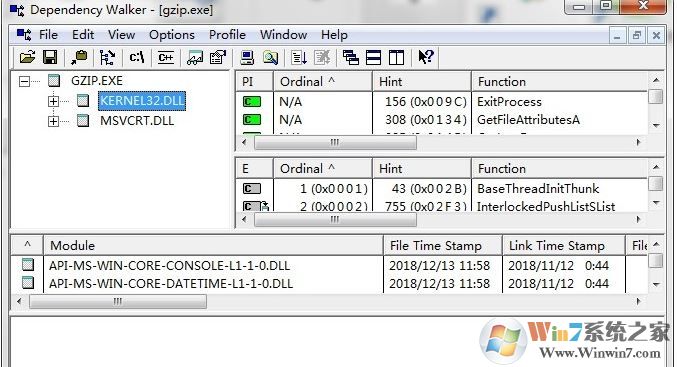Click the green C icon beside ExitProcess
This screenshot has height=367, width=677.
(252, 102)
